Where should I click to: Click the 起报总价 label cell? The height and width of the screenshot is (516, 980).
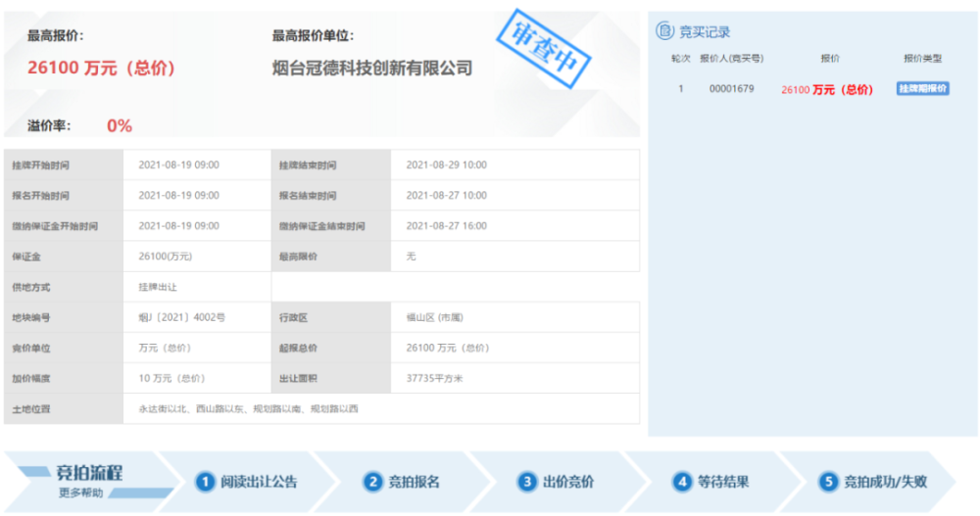[x=331, y=348]
